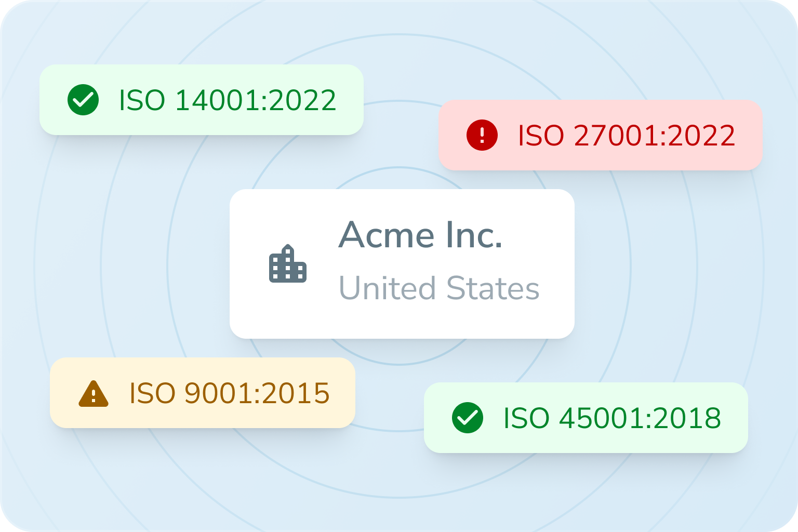Click the red exclamation icon on ISO 27001
The image size is (798, 532).
(x=482, y=135)
